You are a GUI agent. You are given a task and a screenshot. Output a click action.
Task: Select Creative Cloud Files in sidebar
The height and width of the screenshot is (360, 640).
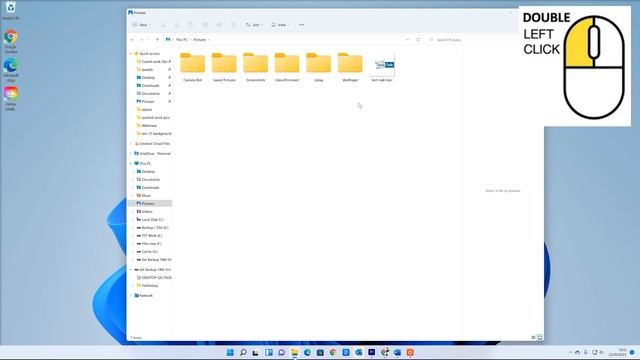click(152, 144)
